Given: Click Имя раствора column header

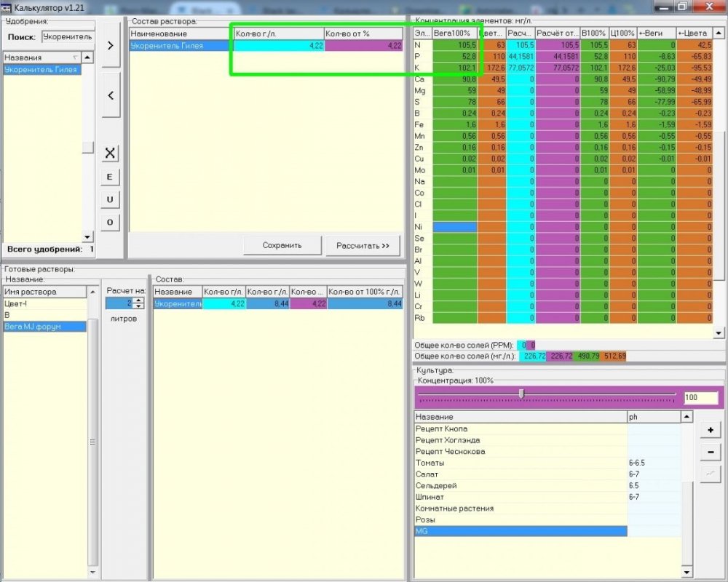Looking at the screenshot, I should point(44,292).
